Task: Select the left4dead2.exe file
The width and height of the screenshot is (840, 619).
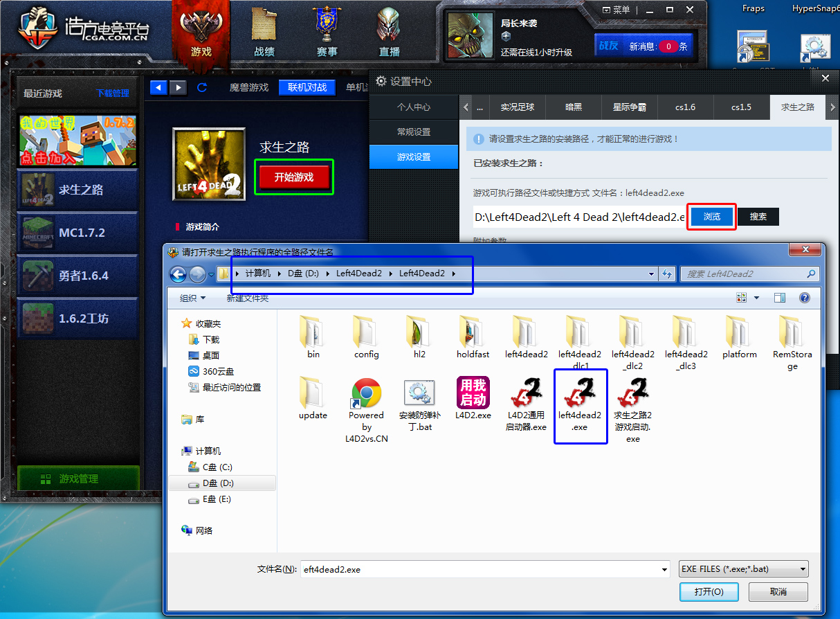Action: (580, 404)
